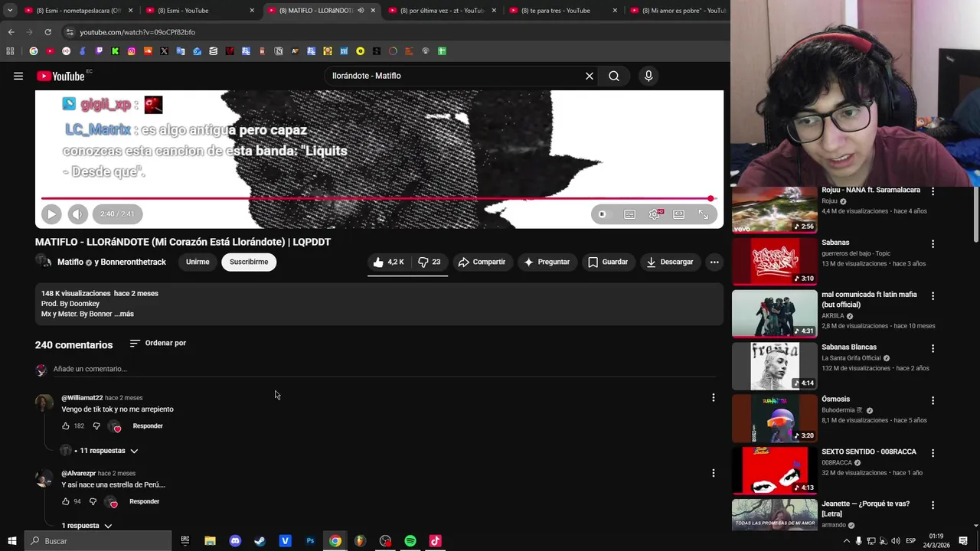Viewport: 980px width, 551px height.
Task: Go to YouTube home via logo
Action: click(60, 76)
